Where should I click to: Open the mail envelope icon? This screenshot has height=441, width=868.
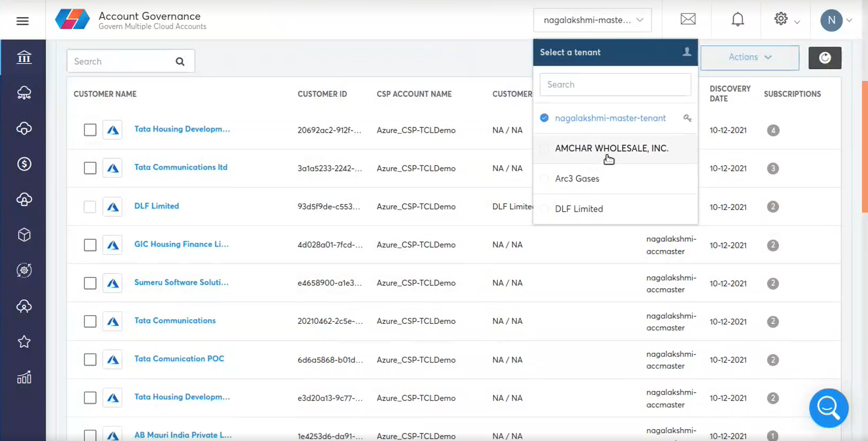688,19
